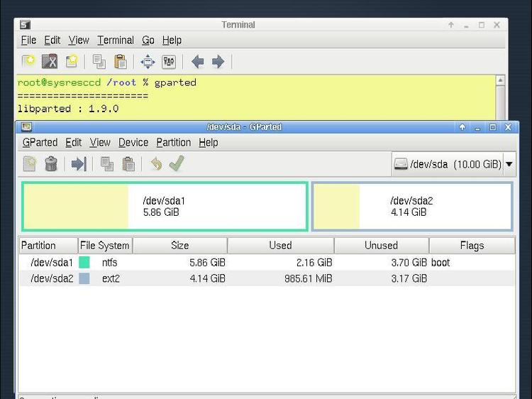Click New partition icon in GParted toolbar
Viewport: 532px width, 399px height.
[x=30, y=164]
